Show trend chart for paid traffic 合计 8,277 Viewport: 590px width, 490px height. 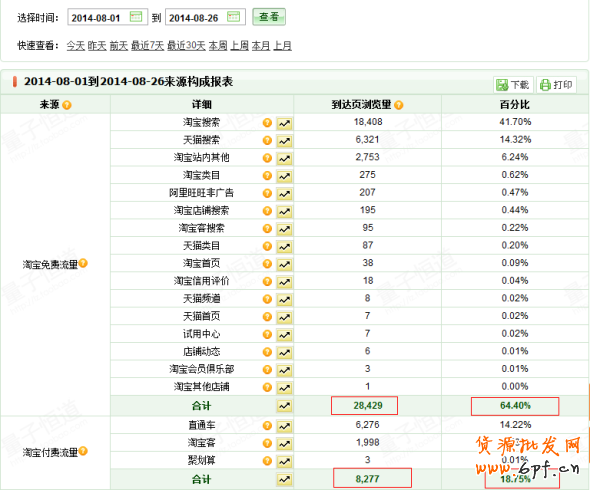[x=284, y=479]
